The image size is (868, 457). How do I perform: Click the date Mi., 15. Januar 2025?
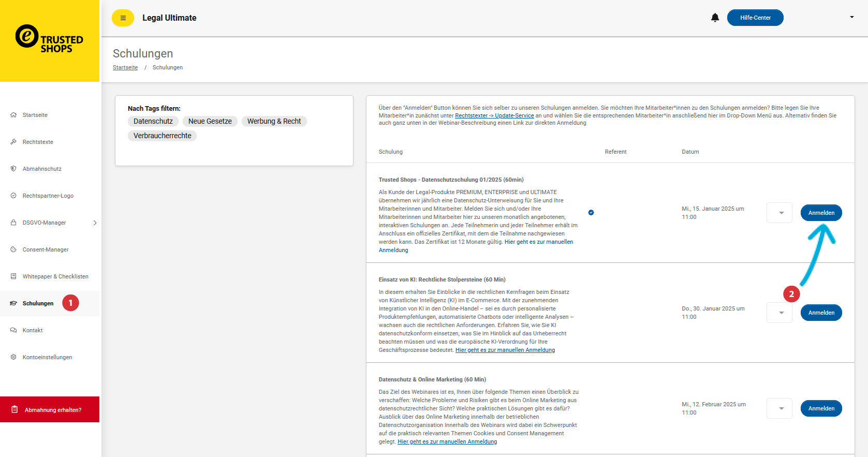pyautogui.click(x=713, y=213)
